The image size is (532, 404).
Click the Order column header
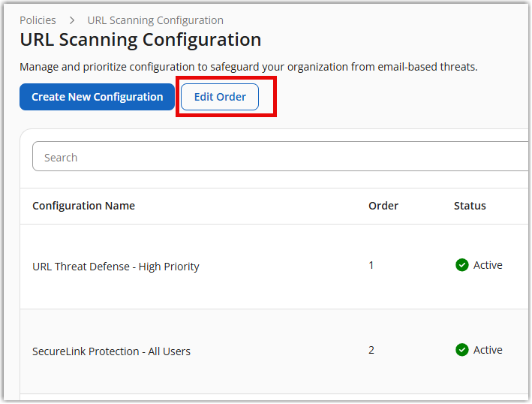click(383, 206)
